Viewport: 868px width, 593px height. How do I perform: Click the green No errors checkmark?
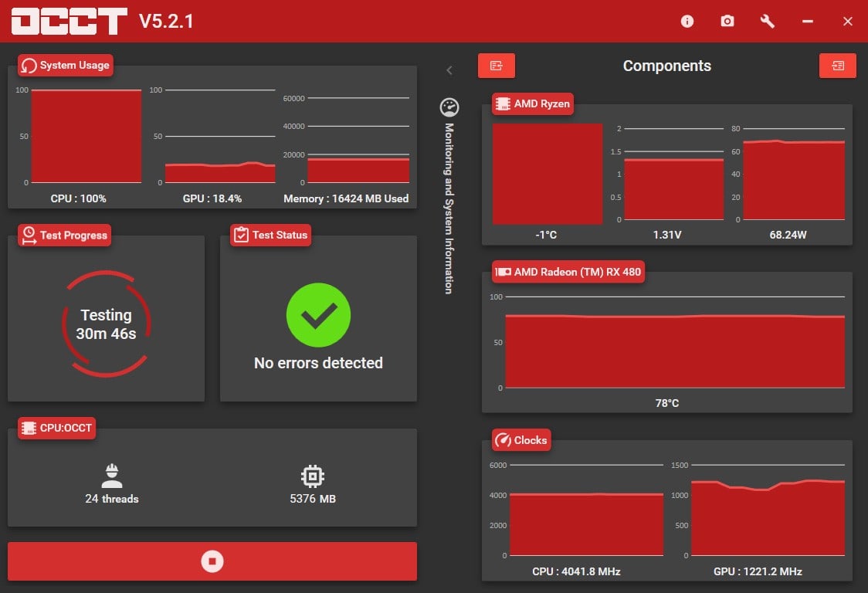(318, 315)
